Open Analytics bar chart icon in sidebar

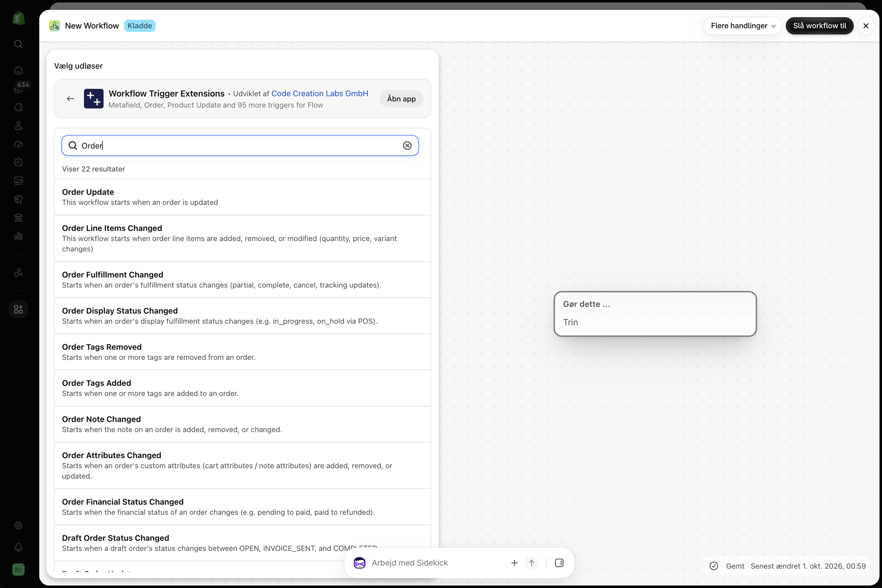click(x=18, y=236)
